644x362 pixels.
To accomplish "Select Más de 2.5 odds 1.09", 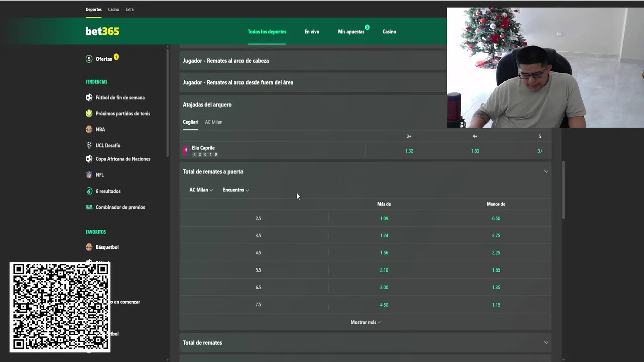I will tap(384, 218).
